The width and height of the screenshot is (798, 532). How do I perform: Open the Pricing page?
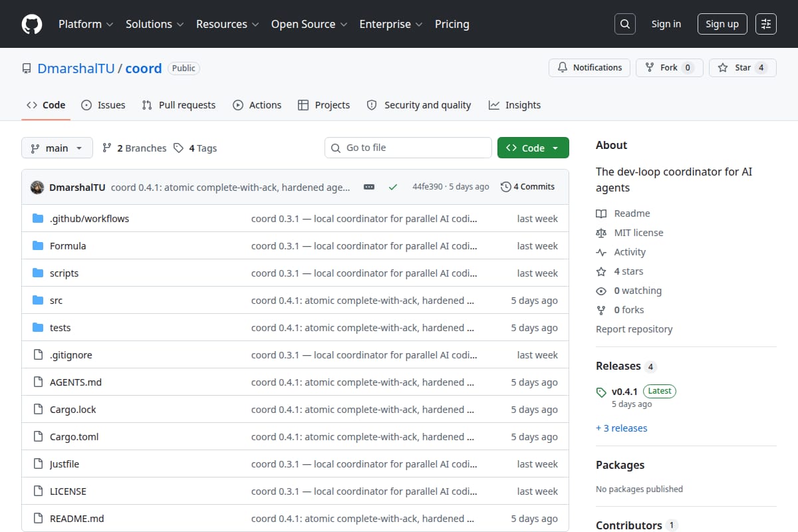tap(452, 24)
